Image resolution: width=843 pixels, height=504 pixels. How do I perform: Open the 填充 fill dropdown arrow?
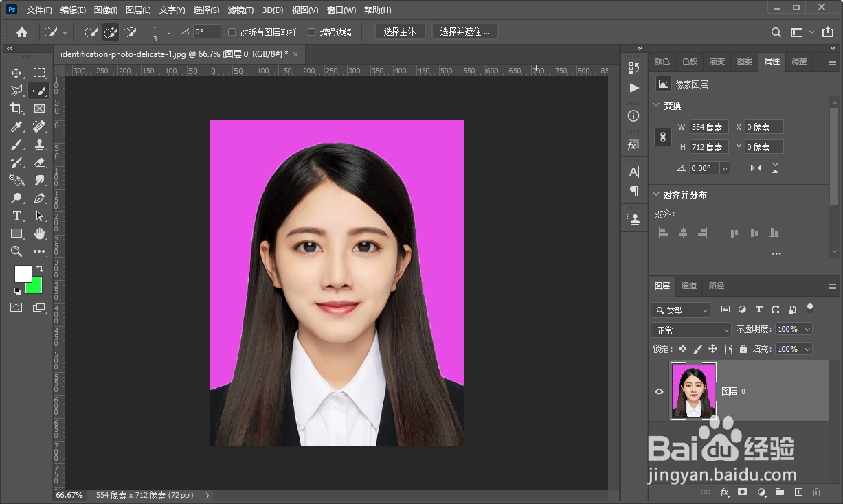[807, 349]
